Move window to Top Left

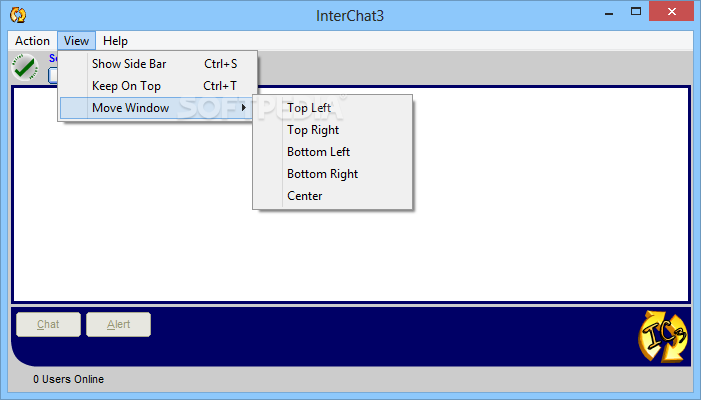pyautogui.click(x=332, y=108)
